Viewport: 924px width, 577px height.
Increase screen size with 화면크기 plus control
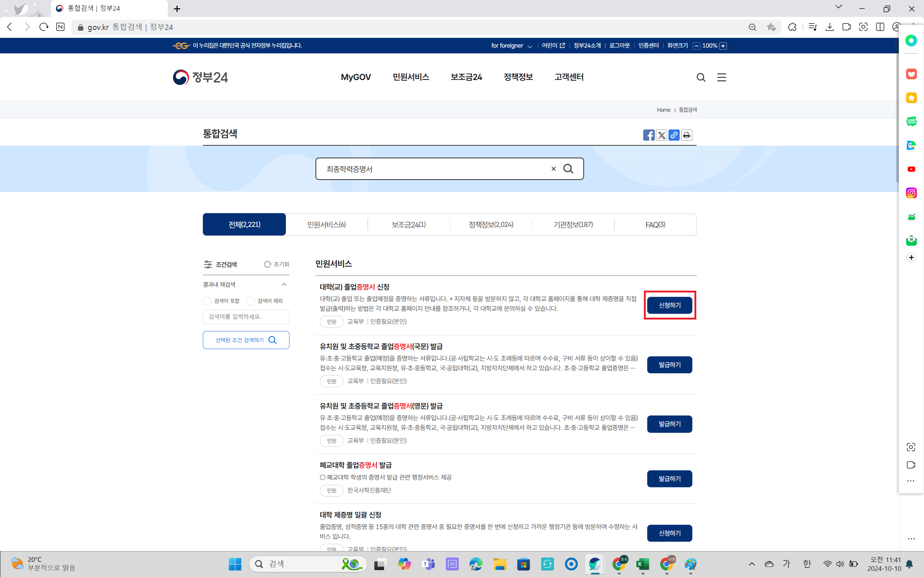point(723,45)
